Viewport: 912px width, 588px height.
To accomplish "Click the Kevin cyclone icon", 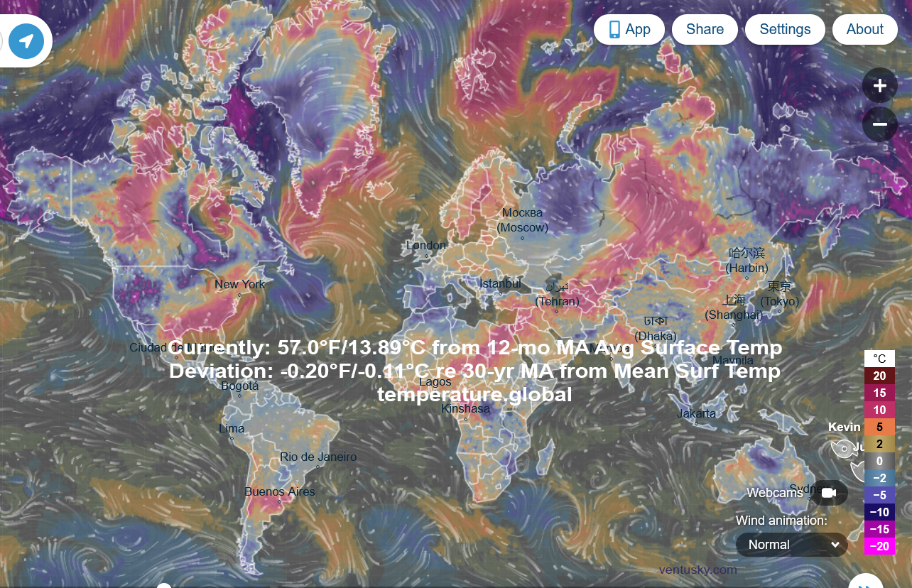I will 843,448.
